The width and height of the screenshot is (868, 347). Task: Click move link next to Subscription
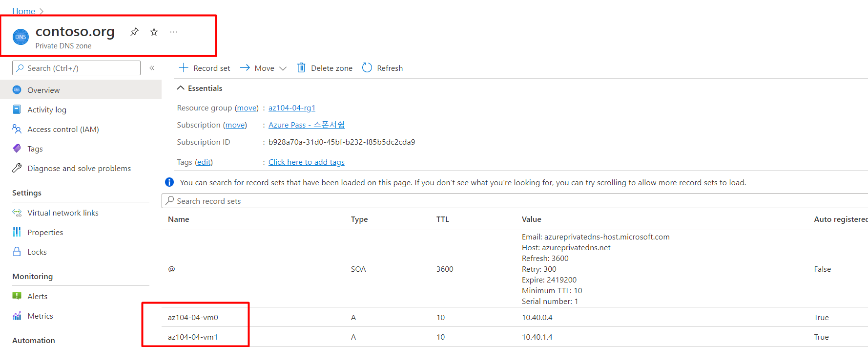235,125
